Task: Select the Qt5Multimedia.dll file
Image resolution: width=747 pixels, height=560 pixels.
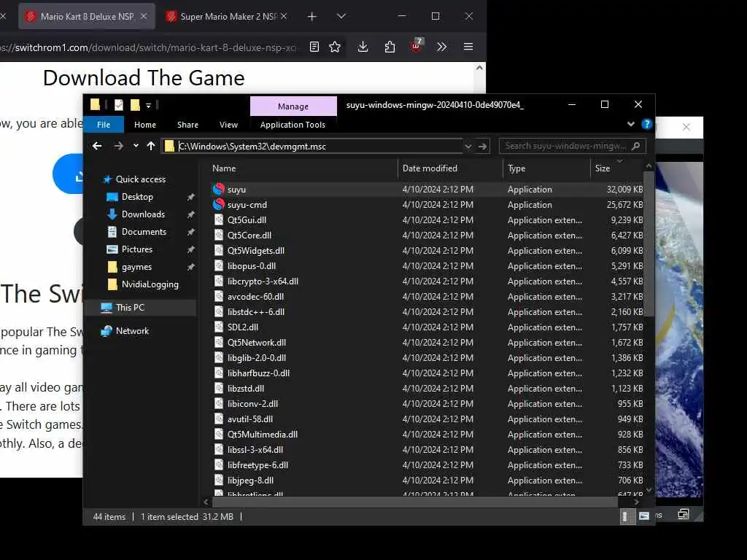Action: click(262, 435)
